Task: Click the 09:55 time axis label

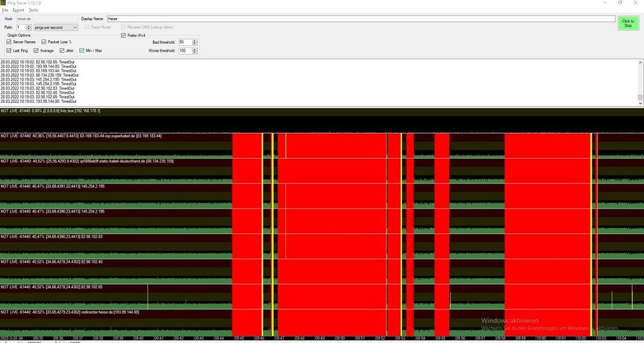Action: pos(440,338)
